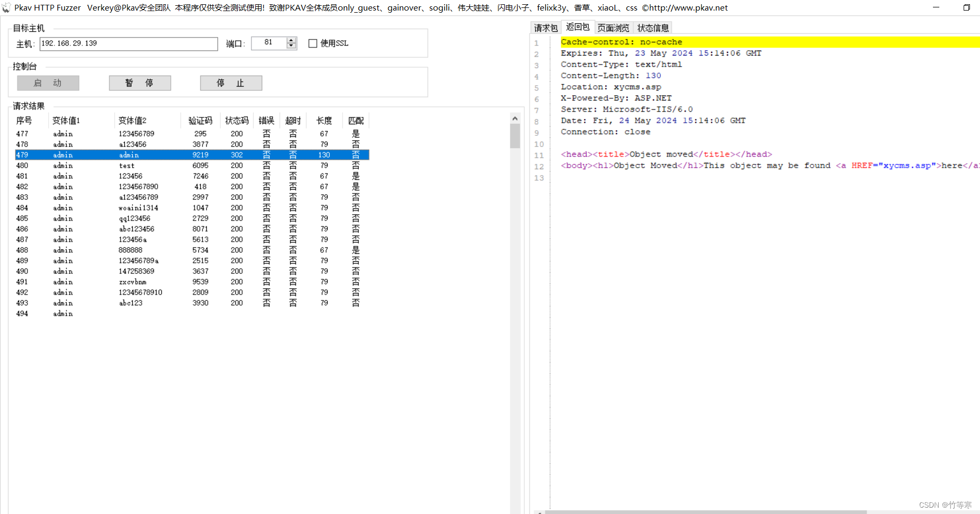Screen dimensions: 980x514
Task: Click the Content-Type: text/html header line
Action: coord(621,65)
